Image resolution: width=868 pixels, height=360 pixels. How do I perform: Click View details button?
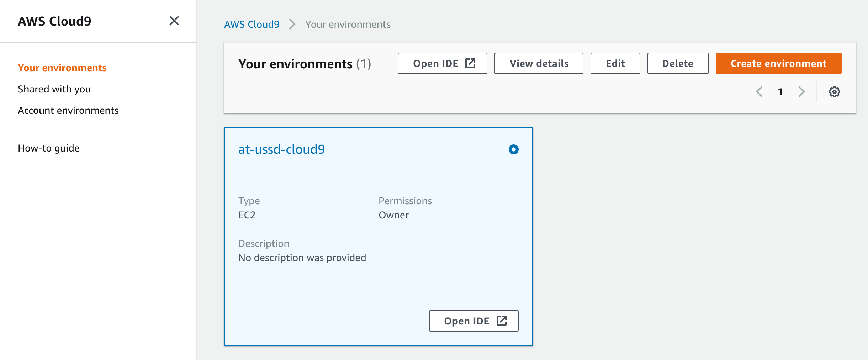(x=539, y=63)
